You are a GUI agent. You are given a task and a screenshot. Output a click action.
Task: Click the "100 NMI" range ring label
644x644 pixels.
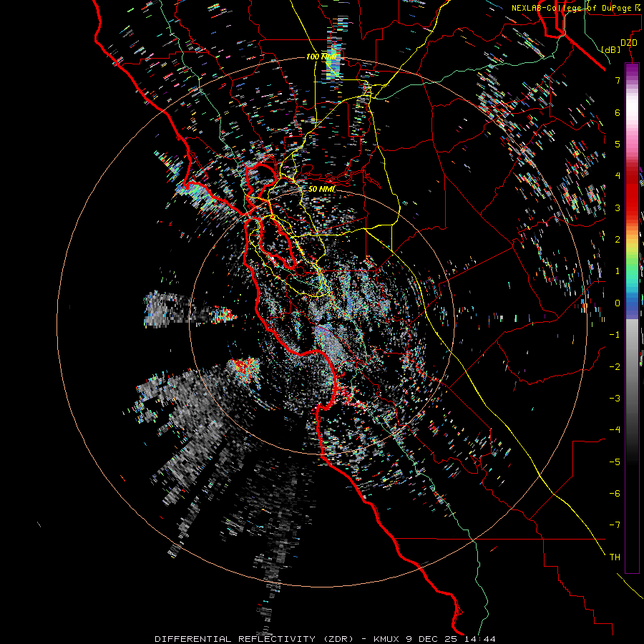click(321, 57)
